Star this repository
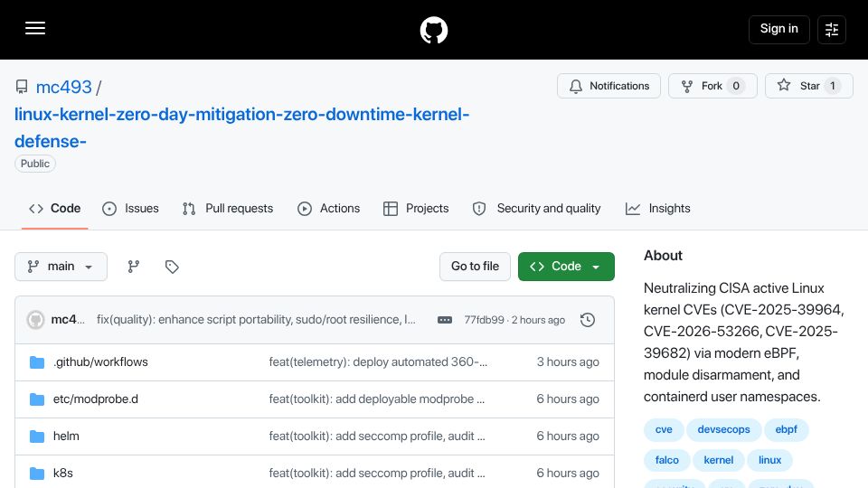This screenshot has width=868, height=488. pos(808,86)
